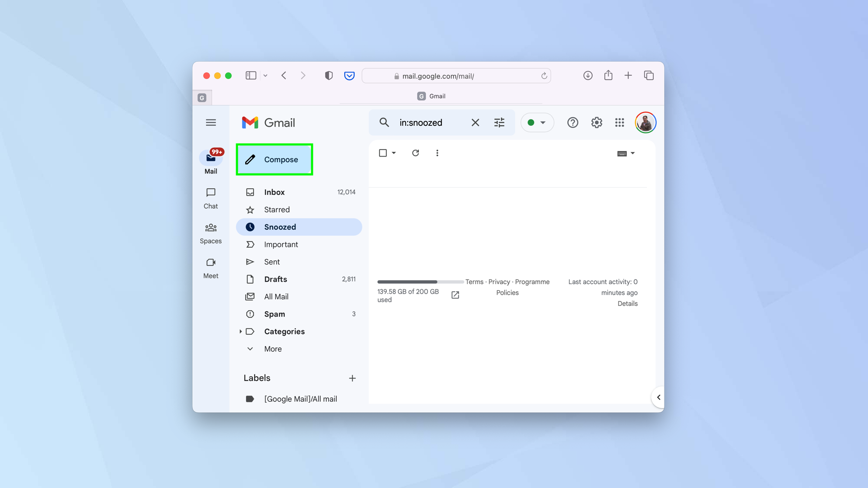Expand the Categories section

pyautogui.click(x=240, y=331)
